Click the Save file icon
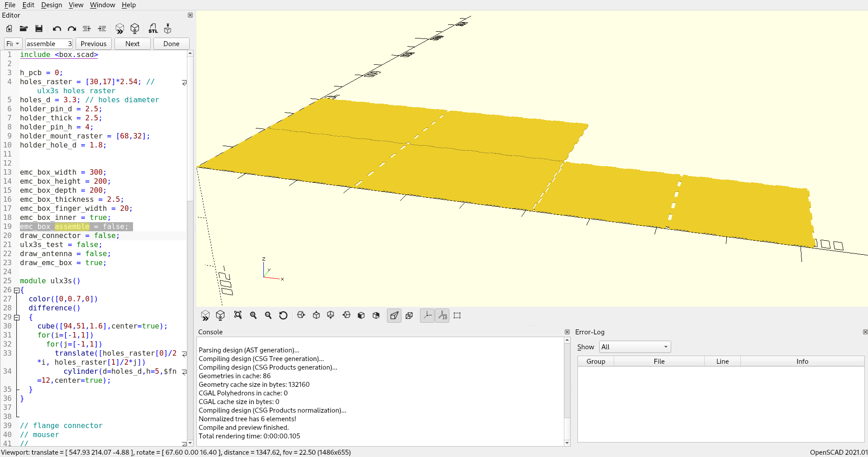868x457 pixels. point(39,29)
